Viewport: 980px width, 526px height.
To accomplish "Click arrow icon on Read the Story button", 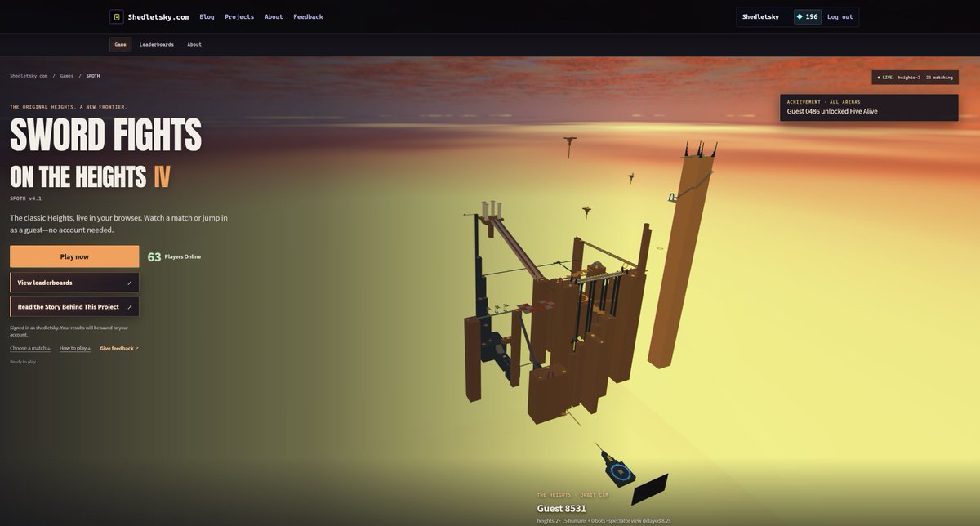I will click(130, 307).
